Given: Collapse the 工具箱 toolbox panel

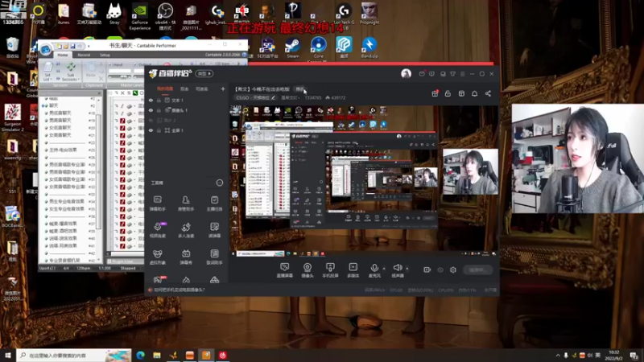Looking at the screenshot, I should point(220,183).
